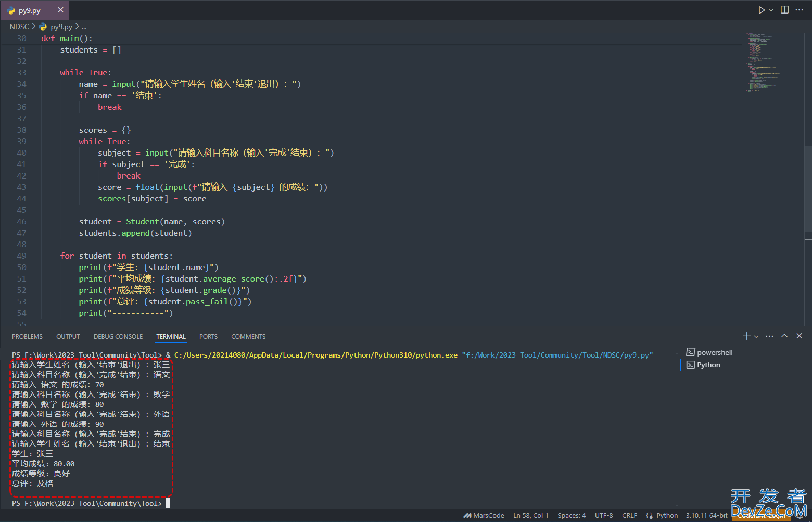
Task: Click NDSC folder in breadcrumb
Action: point(19,27)
